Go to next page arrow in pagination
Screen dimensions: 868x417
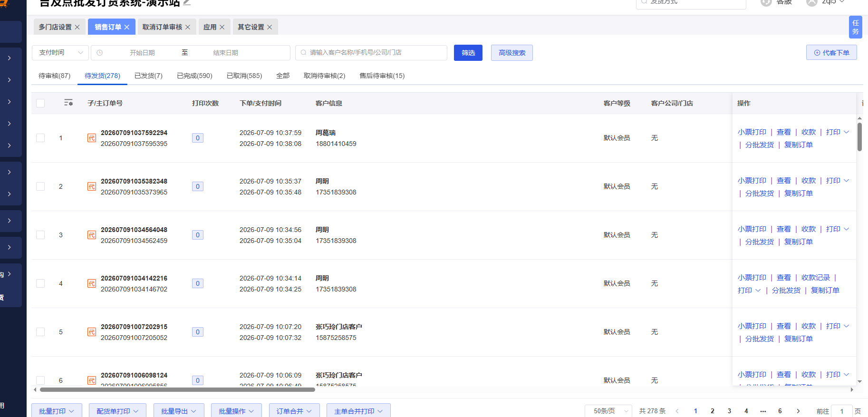coord(798,411)
